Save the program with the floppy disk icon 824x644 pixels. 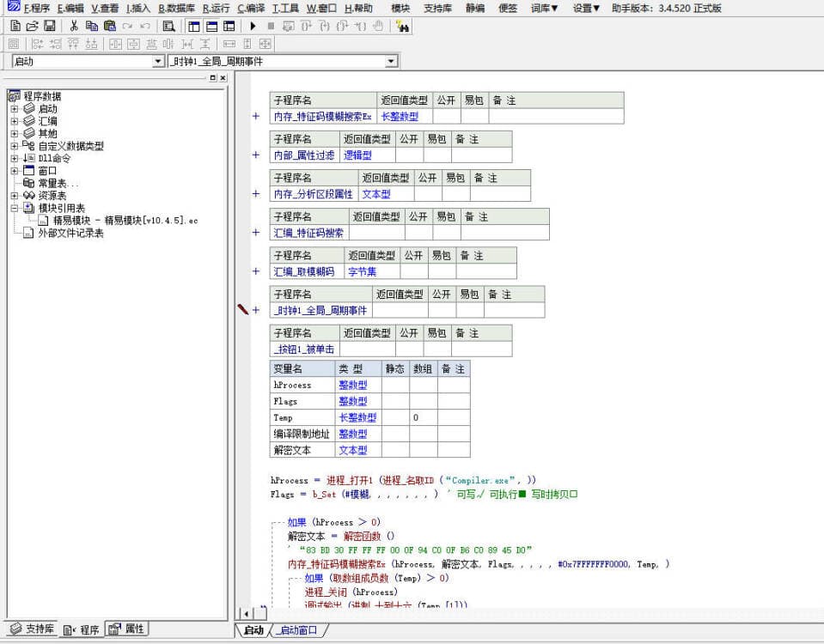(x=50, y=26)
